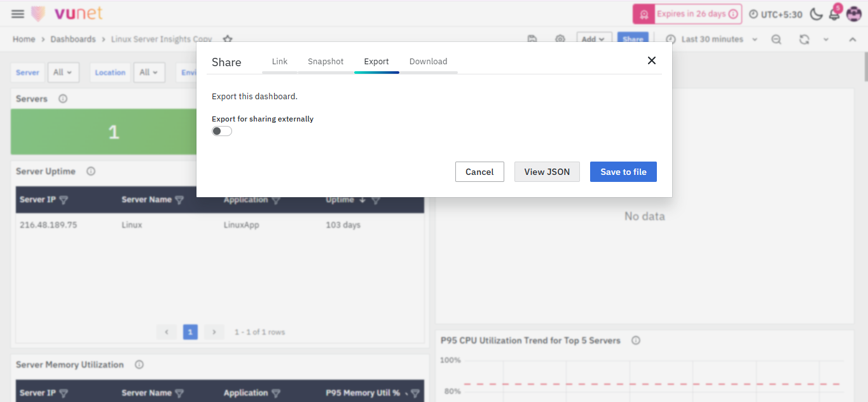
Task: Click info icon next to Server Uptime
Action: [91, 172]
